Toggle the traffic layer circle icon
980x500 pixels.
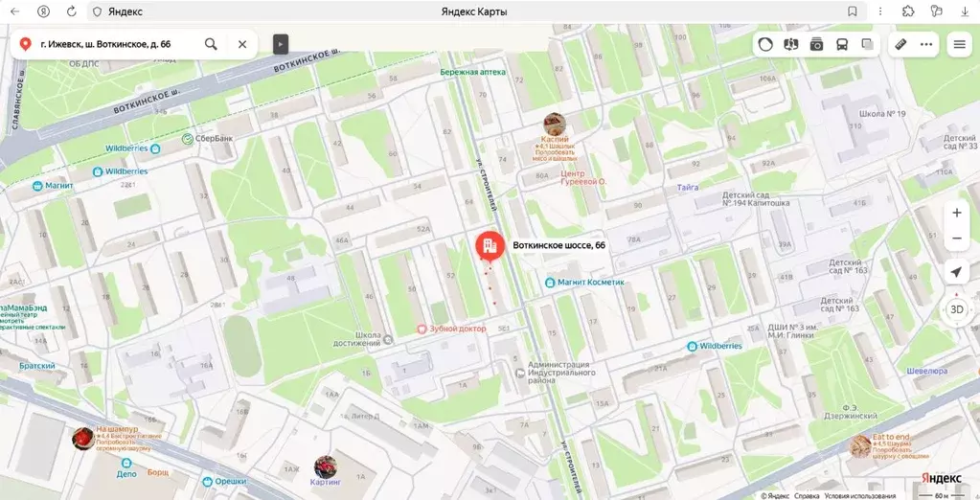click(x=765, y=44)
